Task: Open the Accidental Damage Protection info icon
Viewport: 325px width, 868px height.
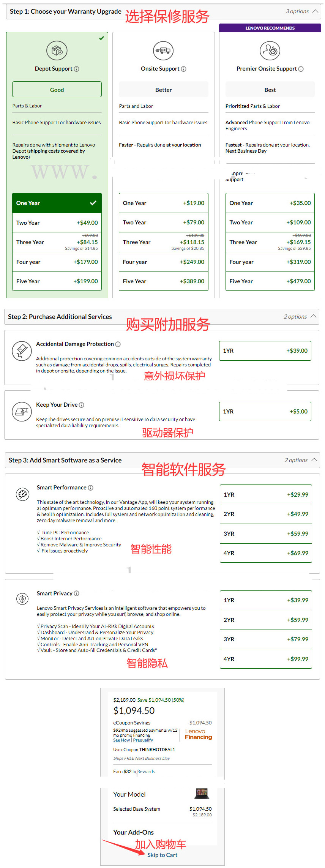Action: click(118, 344)
